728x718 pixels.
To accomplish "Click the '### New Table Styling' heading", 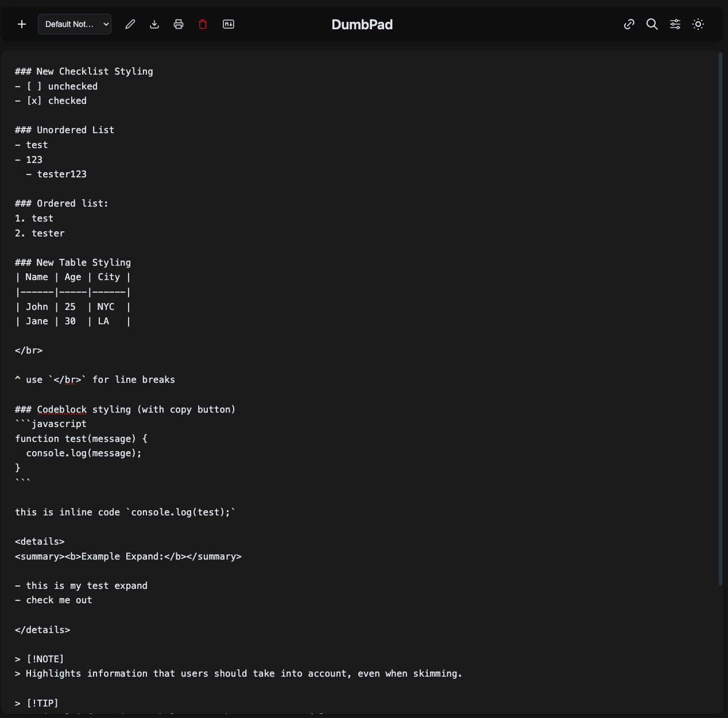I will coord(73,262).
